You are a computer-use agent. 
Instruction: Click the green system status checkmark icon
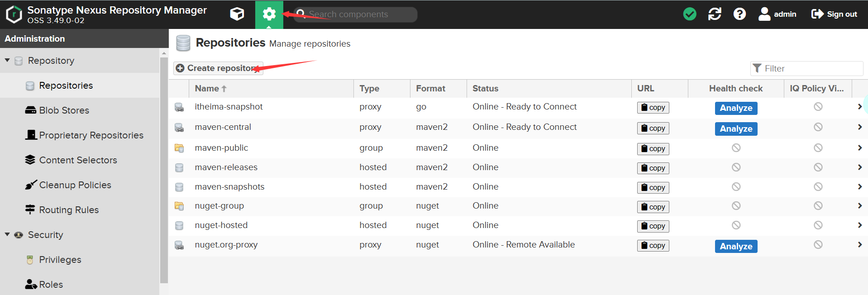point(689,14)
